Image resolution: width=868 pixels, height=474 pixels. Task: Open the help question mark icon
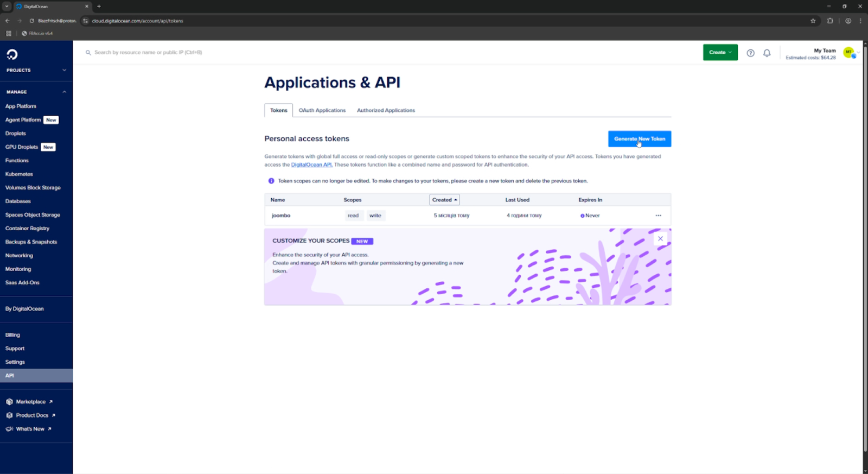point(750,53)
